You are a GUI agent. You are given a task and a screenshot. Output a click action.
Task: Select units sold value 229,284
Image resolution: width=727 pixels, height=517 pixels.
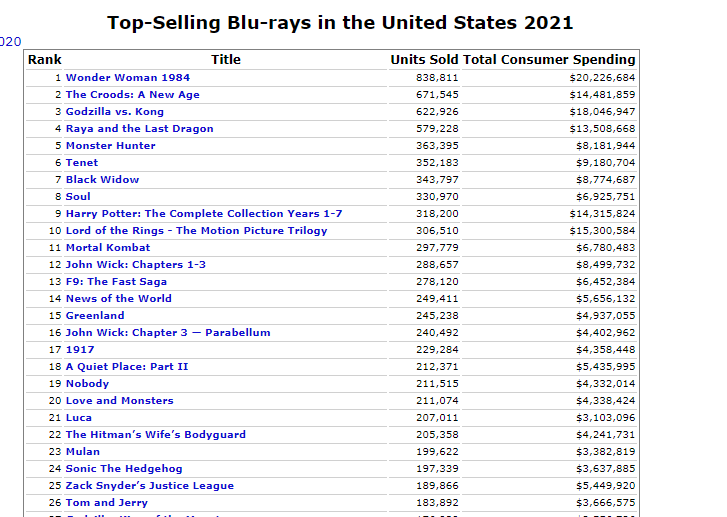(x=437, y=350)
